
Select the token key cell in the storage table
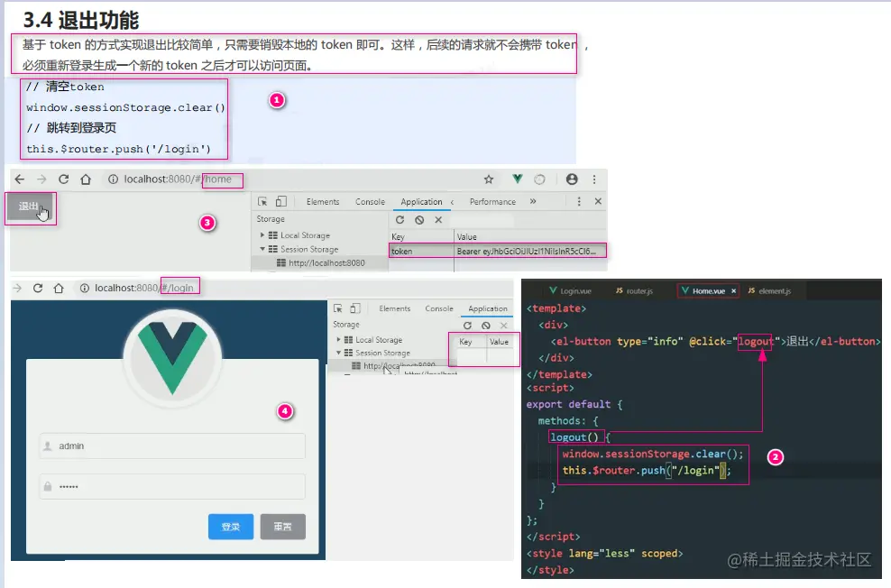421,251
